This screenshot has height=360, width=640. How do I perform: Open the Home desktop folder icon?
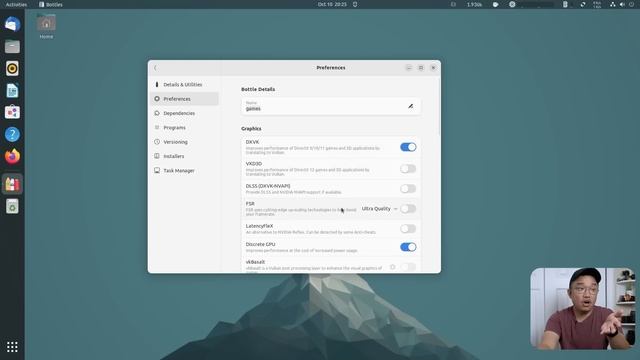[46, 26]
